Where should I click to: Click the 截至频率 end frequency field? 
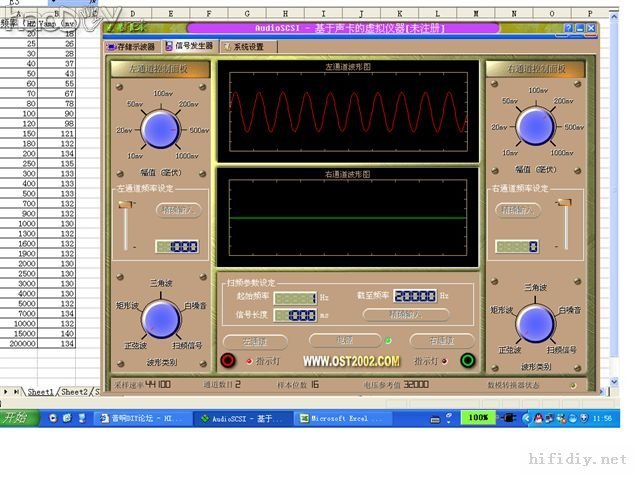[x=414, y=296]
